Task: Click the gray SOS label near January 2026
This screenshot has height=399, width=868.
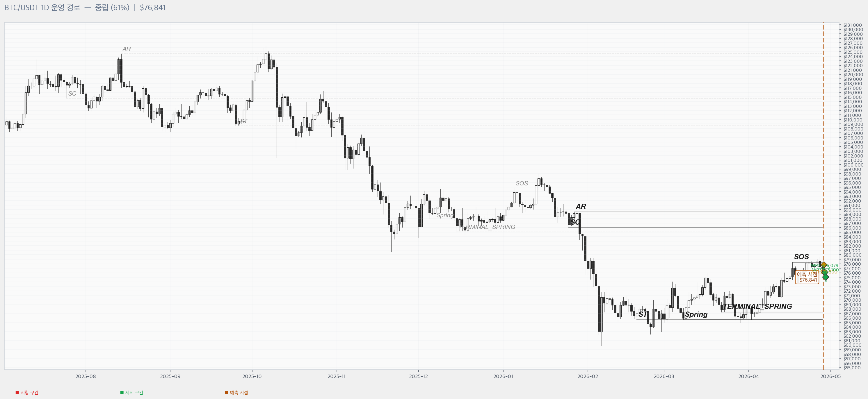Action: click(x=522, y=183)
